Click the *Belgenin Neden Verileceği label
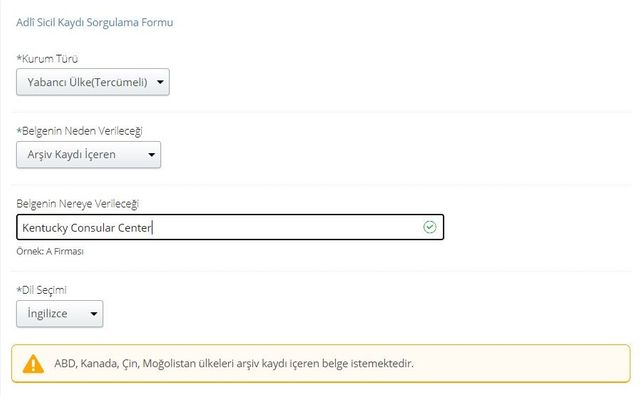The width and height of the screenshot is (640, 396). (79, 131)
